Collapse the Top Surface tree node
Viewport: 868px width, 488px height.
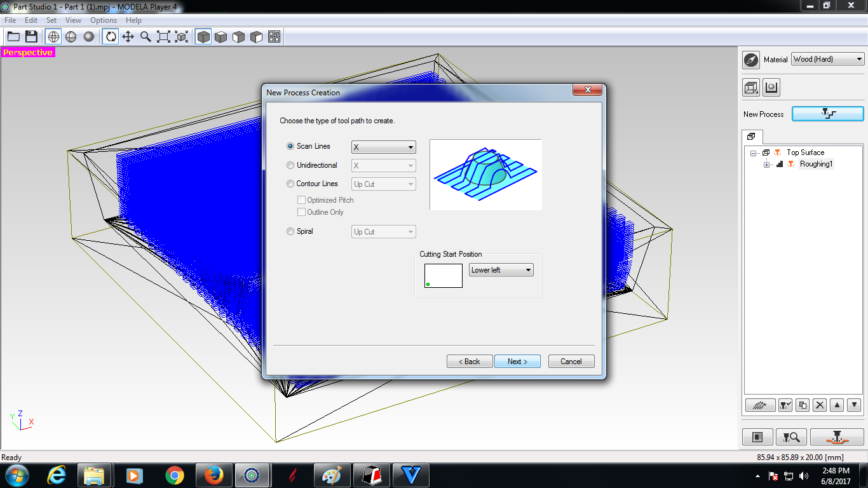tap(754, 152)
